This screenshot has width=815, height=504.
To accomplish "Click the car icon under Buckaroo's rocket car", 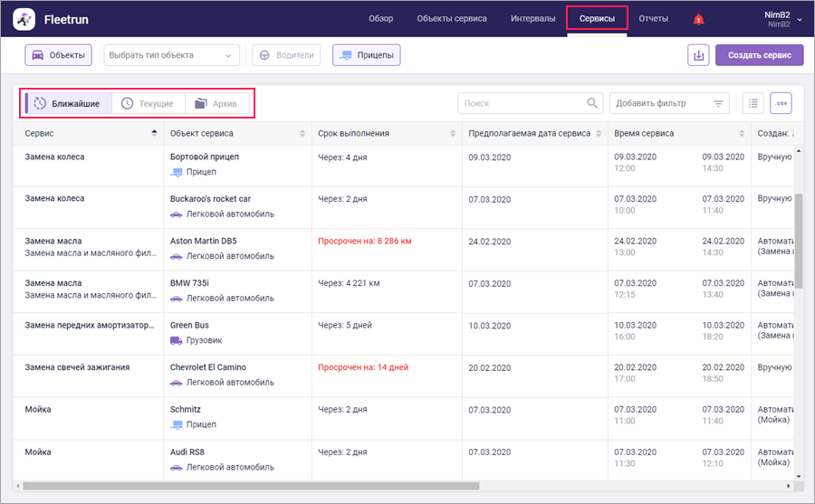I will point(177,214).
